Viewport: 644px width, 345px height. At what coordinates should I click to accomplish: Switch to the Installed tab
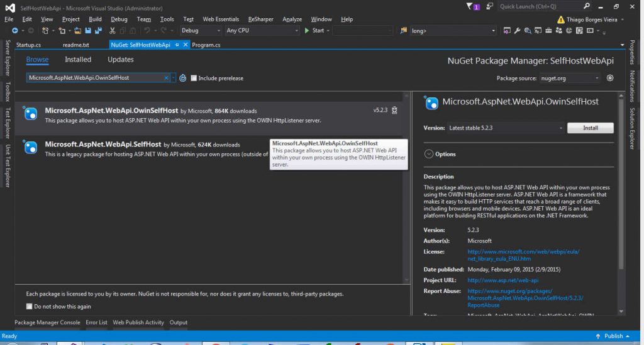[x=78, y=60]
